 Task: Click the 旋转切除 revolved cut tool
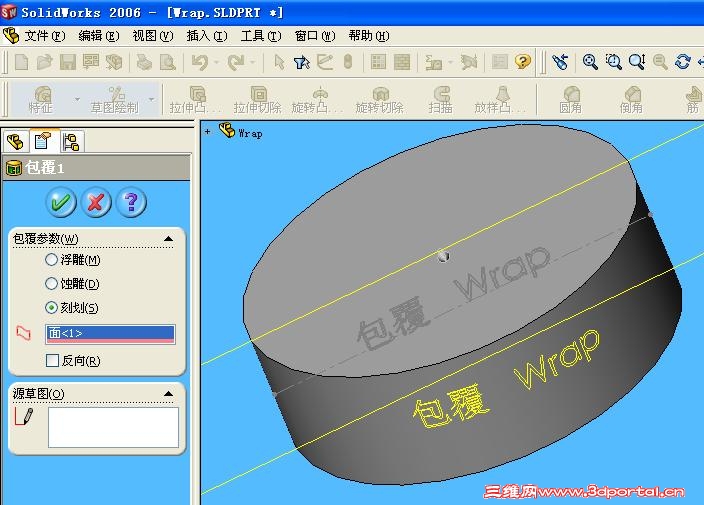click(x=379, y=100)
